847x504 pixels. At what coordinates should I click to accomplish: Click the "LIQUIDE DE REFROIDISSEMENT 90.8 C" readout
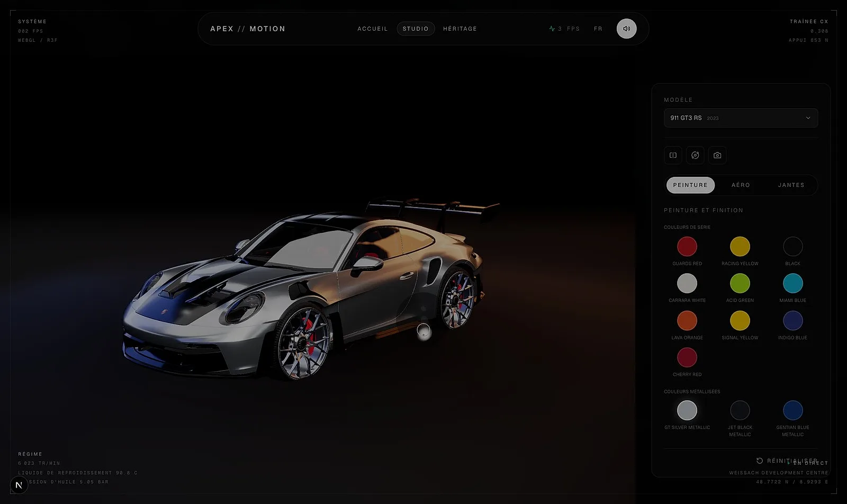pos(78,473)
